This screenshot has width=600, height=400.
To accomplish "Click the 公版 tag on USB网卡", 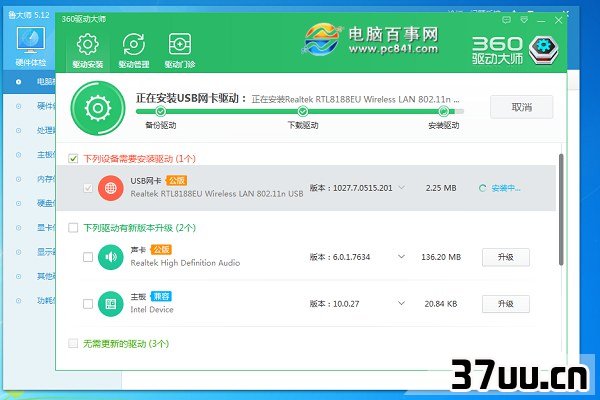I will pyautogui.click(x=176, y=180).
